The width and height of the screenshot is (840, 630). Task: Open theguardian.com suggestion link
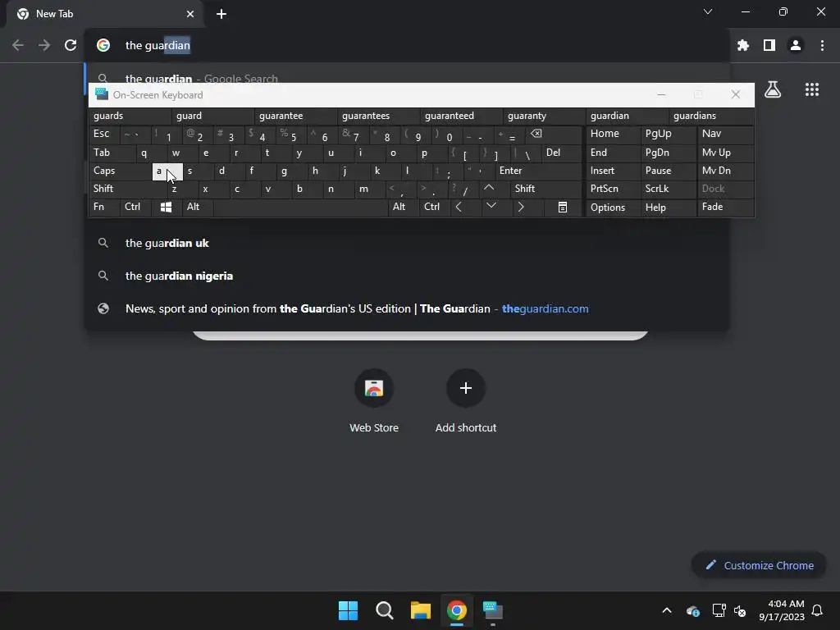pyautogui.click(x=407, y=308)
